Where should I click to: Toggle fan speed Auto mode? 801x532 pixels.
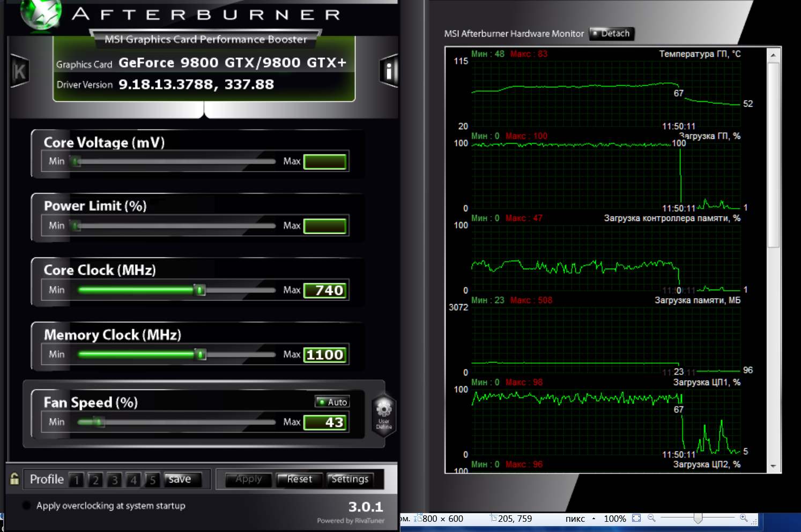332,402
